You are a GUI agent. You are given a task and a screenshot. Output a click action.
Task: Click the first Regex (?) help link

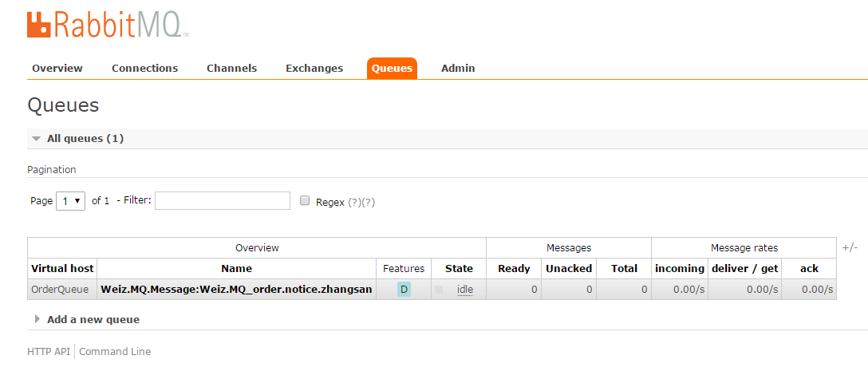click(354, 203)
